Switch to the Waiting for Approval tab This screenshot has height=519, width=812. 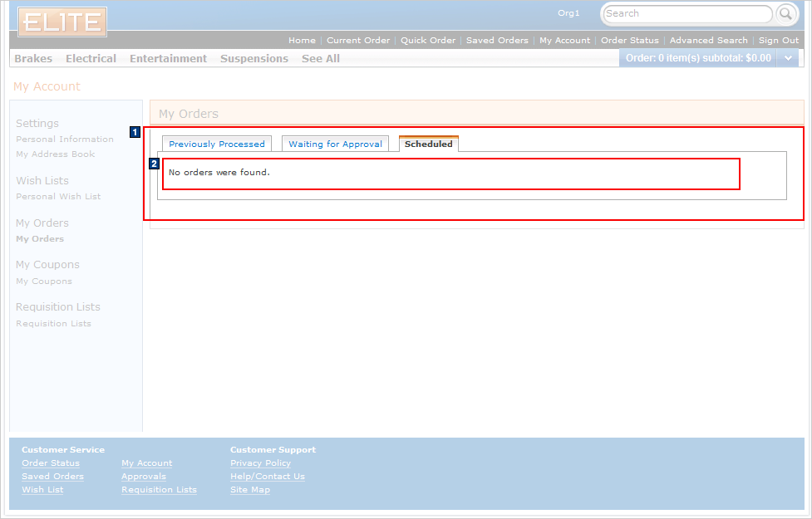335,143
